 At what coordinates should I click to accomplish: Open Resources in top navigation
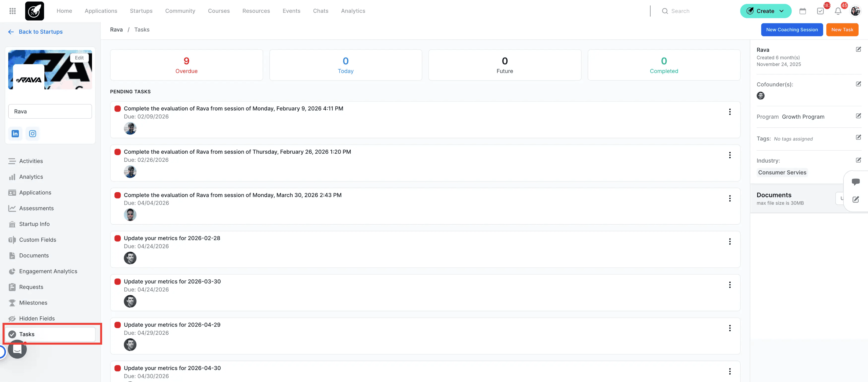pyautogui.click(x=256, y=11)
